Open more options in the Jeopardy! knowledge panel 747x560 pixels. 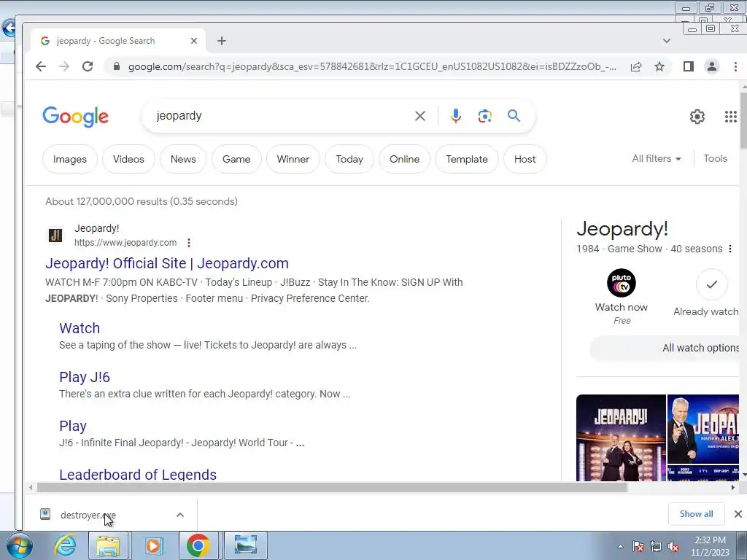(729, 249)
